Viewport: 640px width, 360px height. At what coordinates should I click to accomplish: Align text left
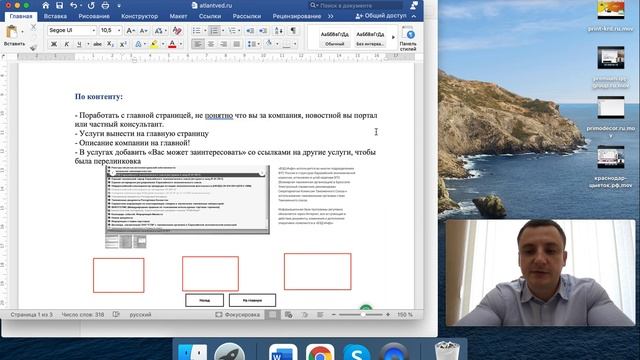point(198,44)
